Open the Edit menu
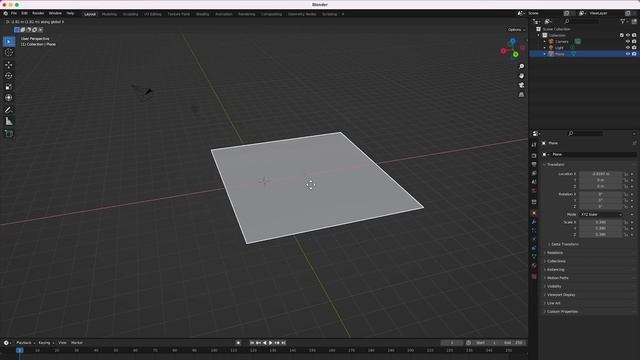The image size is (640, 360). tap(24, 13)
